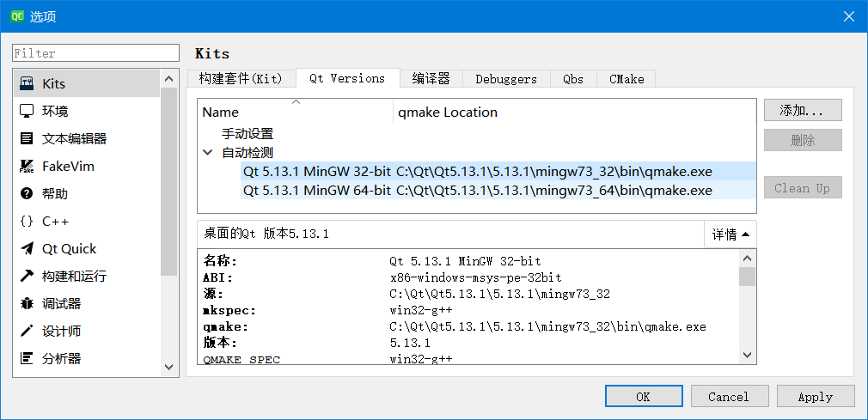The height and width of the screenshot is (420, 868).
Task: Open the 文本编辑器 text editor icon
Action: pyautogui.click(x=27, y=138)
